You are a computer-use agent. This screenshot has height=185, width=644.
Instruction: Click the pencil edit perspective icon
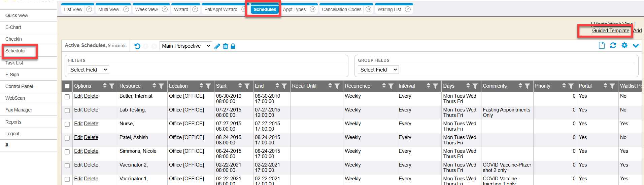(x=217, y=46)
